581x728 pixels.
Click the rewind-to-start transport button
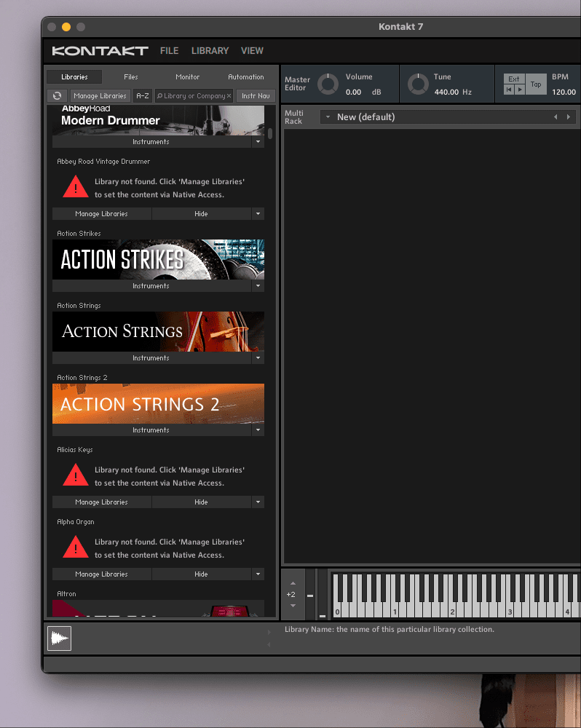pyautogui.click(x=509, y=89)
